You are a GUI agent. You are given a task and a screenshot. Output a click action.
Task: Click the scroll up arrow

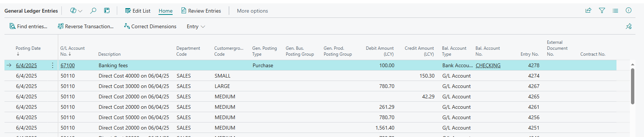coord(632,65)
